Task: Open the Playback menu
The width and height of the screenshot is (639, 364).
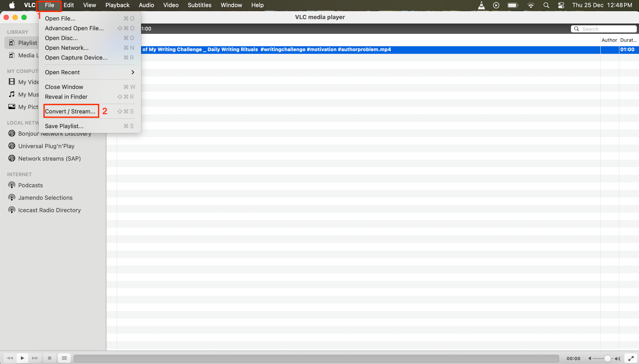Action: pos(117,5)
